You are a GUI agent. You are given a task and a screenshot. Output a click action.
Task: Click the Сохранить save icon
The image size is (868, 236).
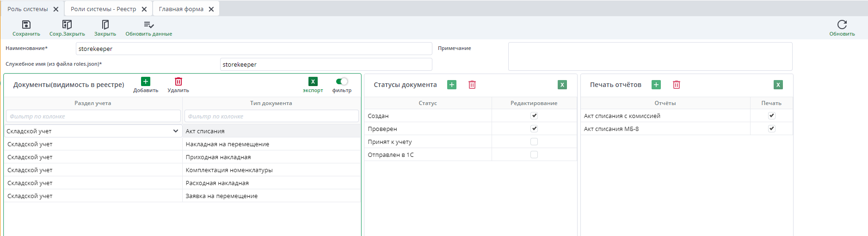[26, 25]
